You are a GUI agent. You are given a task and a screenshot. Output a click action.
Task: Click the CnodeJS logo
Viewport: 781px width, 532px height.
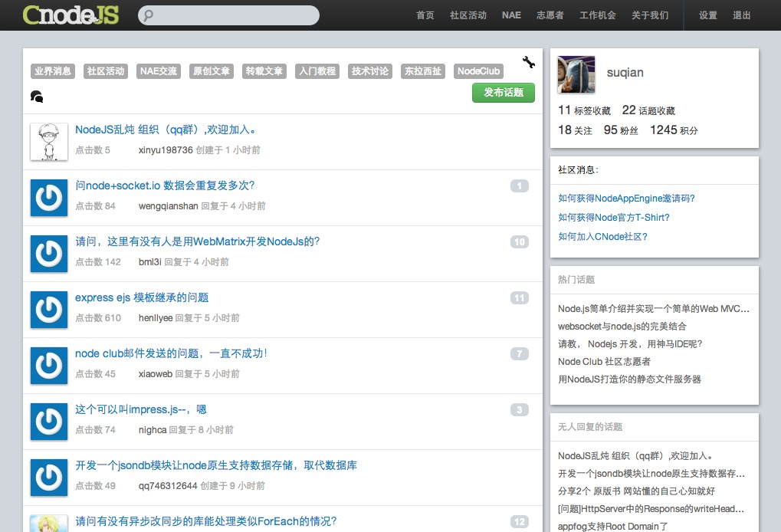[x=71, y=15]
